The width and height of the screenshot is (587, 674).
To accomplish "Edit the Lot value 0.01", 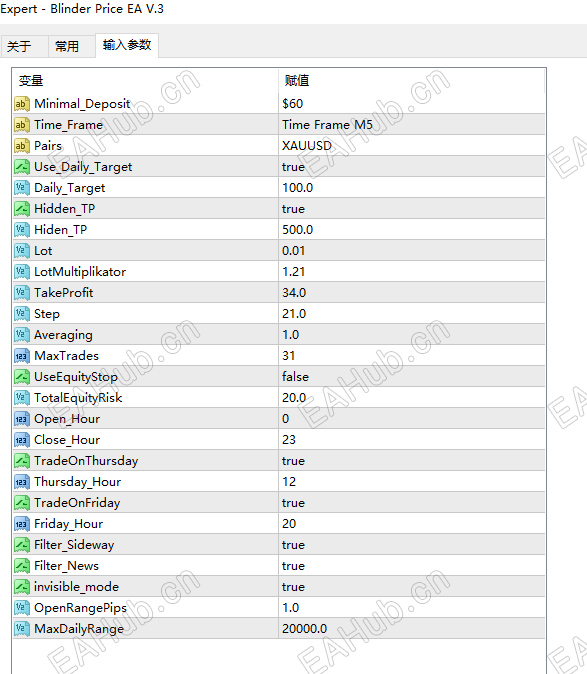I will pyautogui.click(x=412, y=251).
